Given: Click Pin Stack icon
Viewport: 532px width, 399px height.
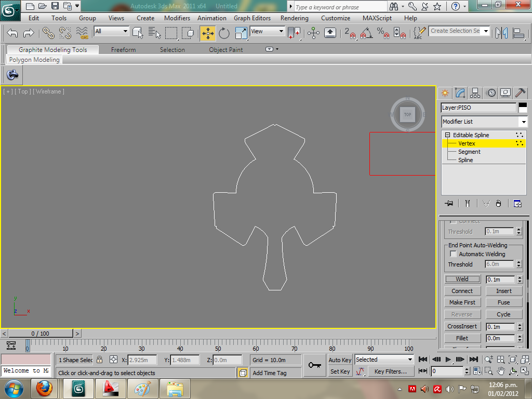Looking at the screenshot, I should (x=449, y=204).
